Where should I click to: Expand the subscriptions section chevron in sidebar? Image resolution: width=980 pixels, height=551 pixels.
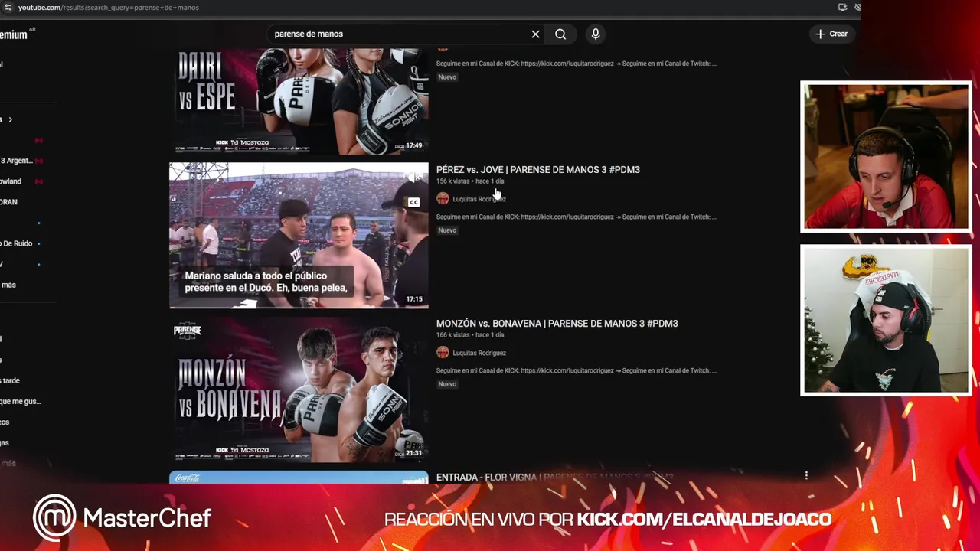click(x=10, y=119)
